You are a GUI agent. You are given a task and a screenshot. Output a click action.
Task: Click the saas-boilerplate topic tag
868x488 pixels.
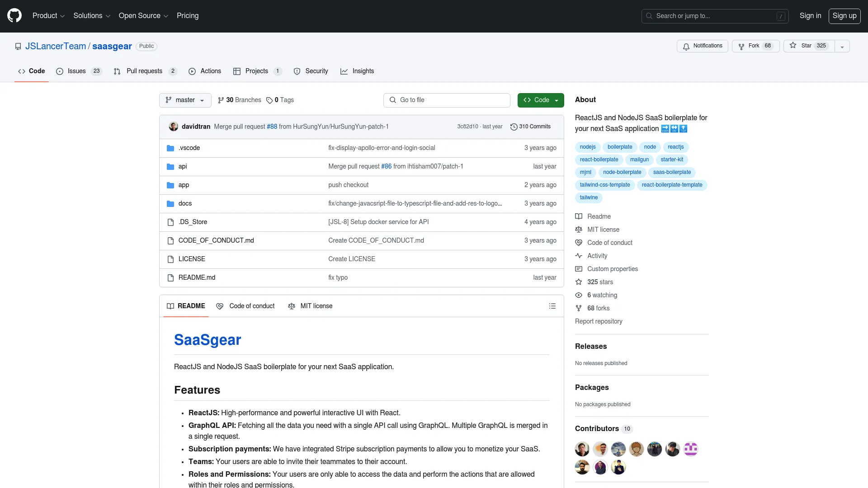pyautogui.click(x=672, y=173)
